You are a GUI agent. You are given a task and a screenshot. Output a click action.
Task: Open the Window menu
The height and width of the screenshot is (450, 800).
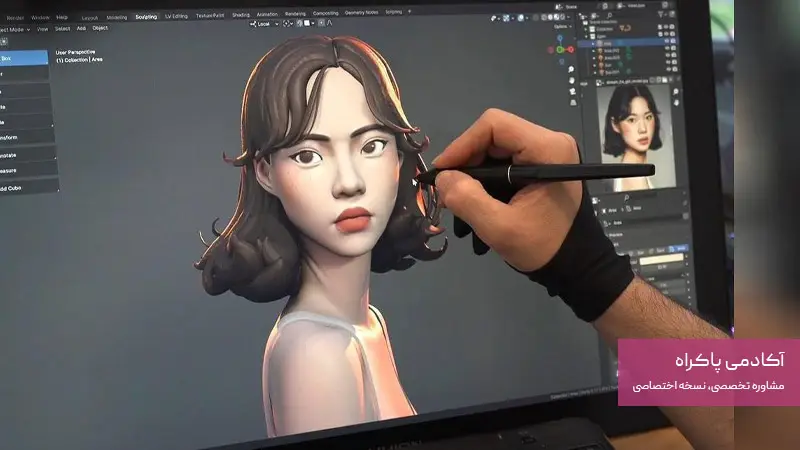[40, 17]
